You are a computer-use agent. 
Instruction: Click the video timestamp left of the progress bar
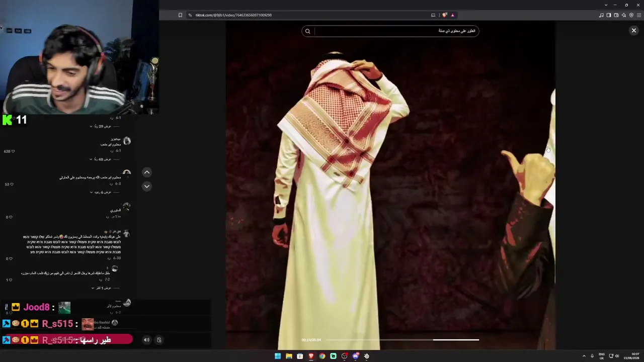tap(311, 340)
